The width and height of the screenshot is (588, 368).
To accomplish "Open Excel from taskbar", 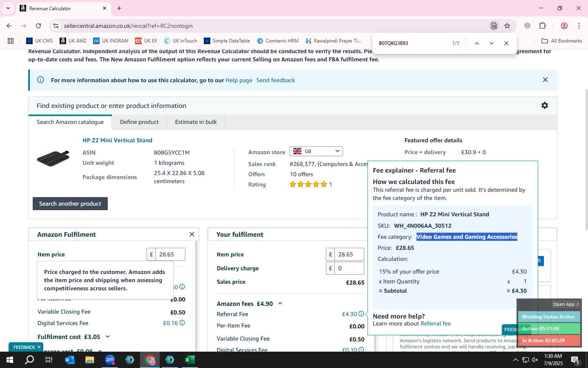I will (x=190, y=360).
